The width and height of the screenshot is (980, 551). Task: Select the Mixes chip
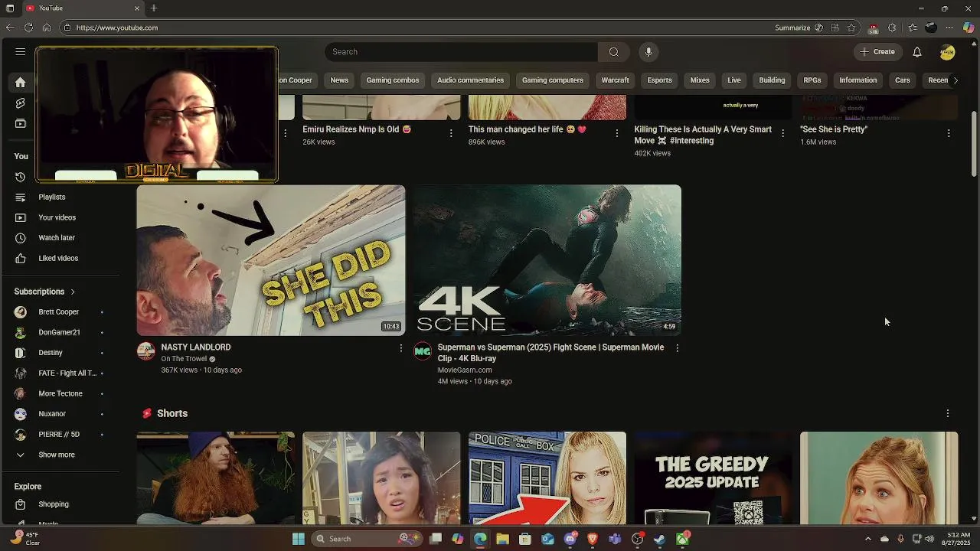(x=700, y=80)
